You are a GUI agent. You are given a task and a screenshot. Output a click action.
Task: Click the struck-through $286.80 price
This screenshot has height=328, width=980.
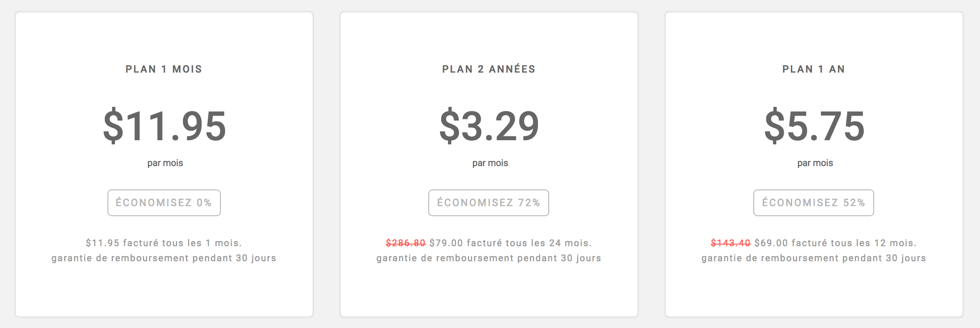(406, 243)
